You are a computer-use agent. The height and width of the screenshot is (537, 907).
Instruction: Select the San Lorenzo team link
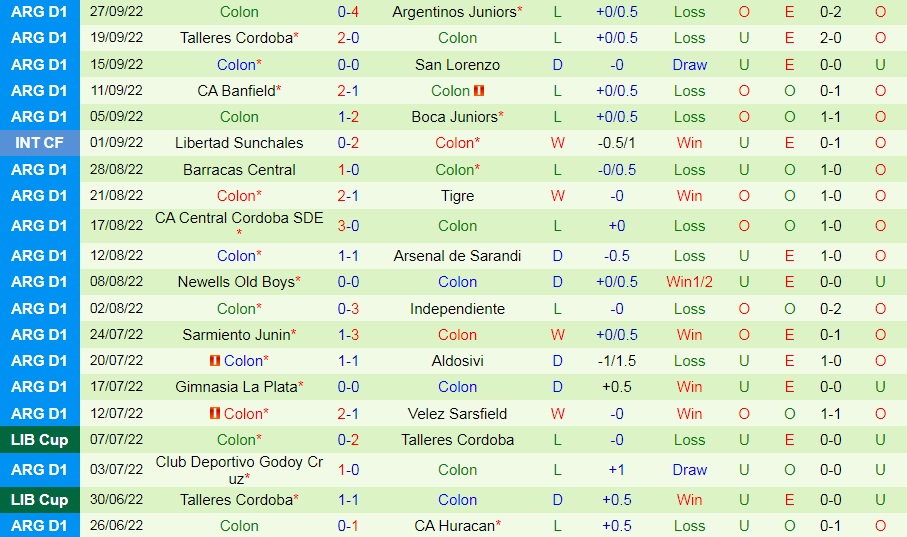click(457, 65)
